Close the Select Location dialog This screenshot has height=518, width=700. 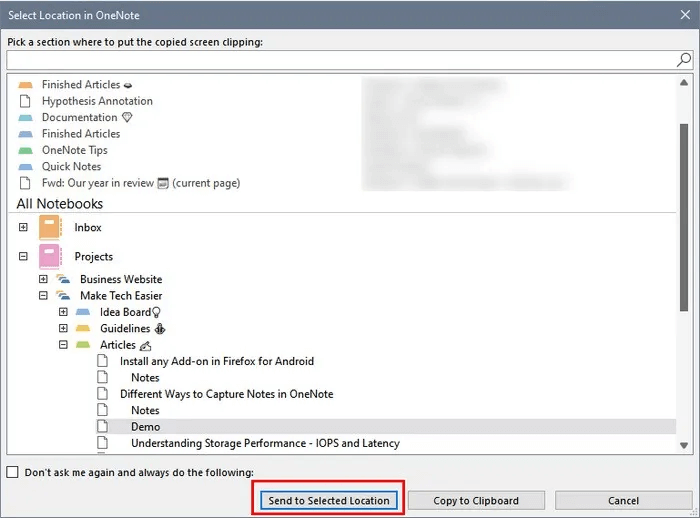click(685, 15)
